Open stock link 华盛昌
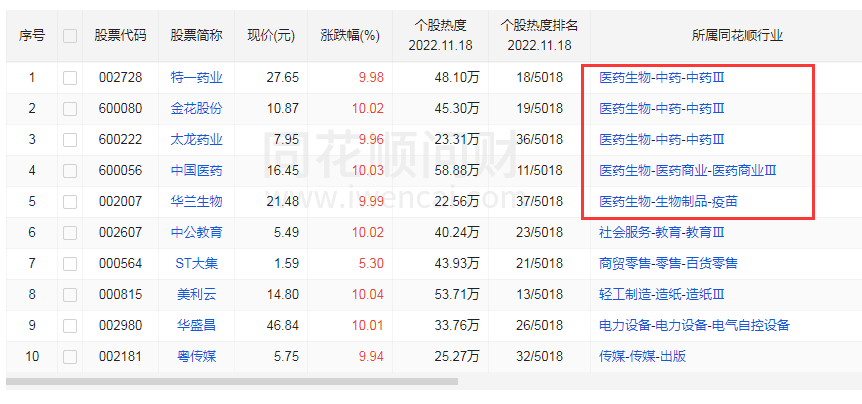The width and height of the screenshot is (862, 404). tap(196, 325)
